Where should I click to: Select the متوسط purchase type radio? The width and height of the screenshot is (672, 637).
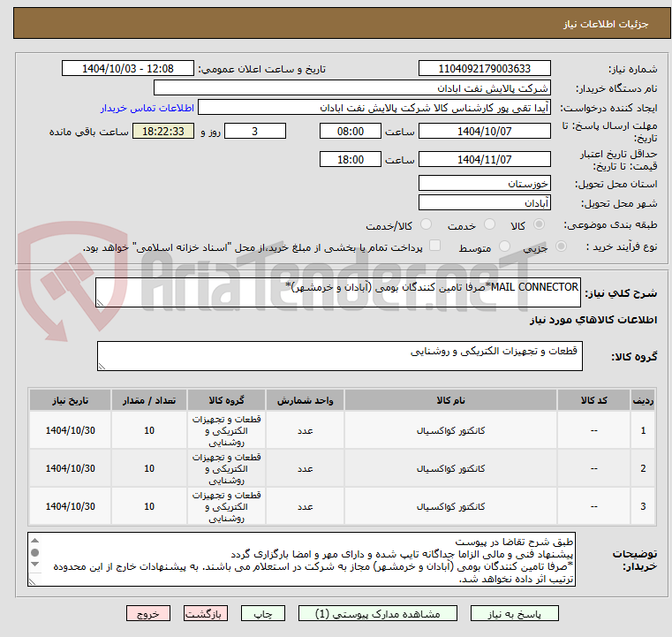[x=505, y=246]
